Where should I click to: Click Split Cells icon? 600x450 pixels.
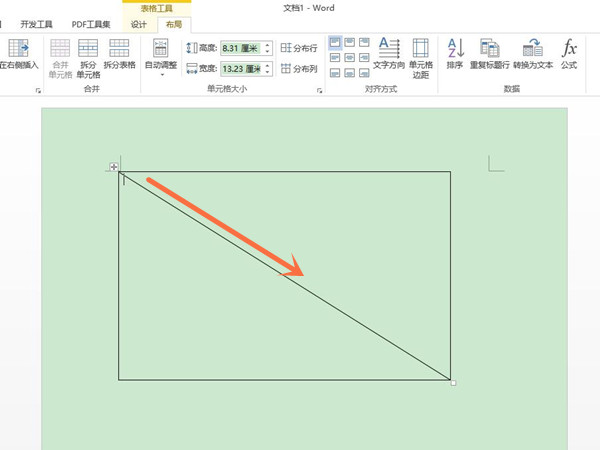pos(88,48)
